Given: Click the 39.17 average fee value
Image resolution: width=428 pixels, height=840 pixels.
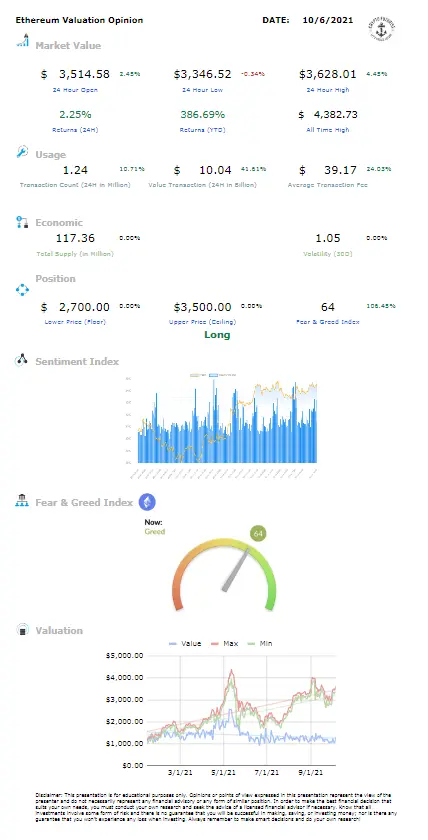Looking at the screenshot, I should tap(340, 170).
